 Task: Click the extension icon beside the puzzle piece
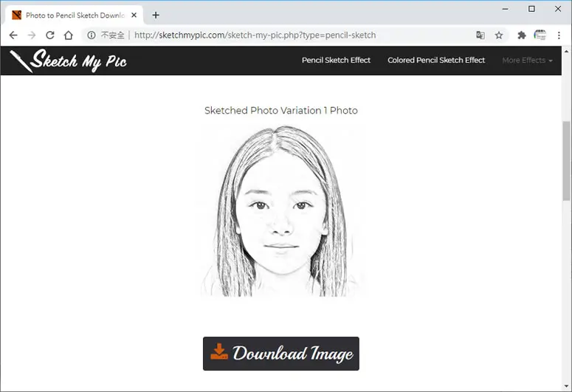pos(540,35)
